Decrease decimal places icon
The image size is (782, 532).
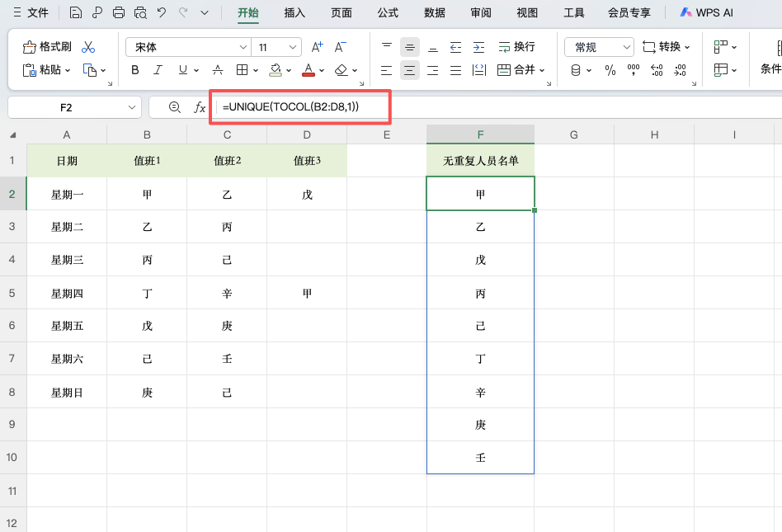(x=680, y=70)
